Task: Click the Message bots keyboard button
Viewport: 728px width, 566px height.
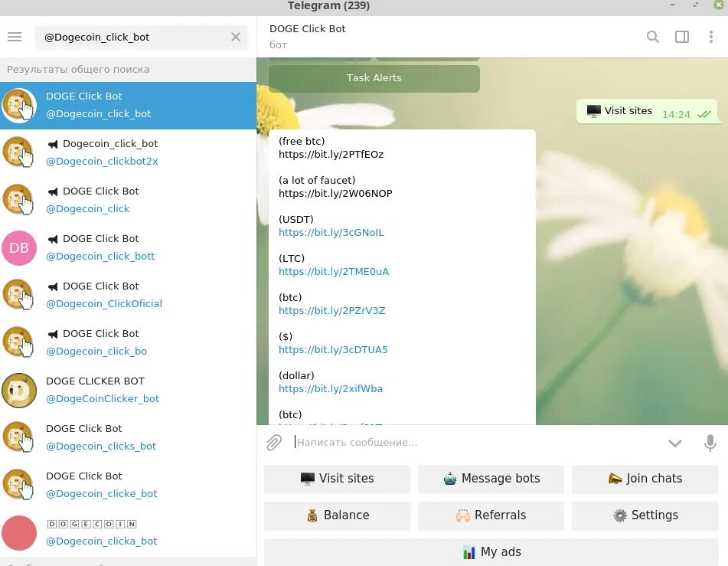Action: tap(491, 479)
